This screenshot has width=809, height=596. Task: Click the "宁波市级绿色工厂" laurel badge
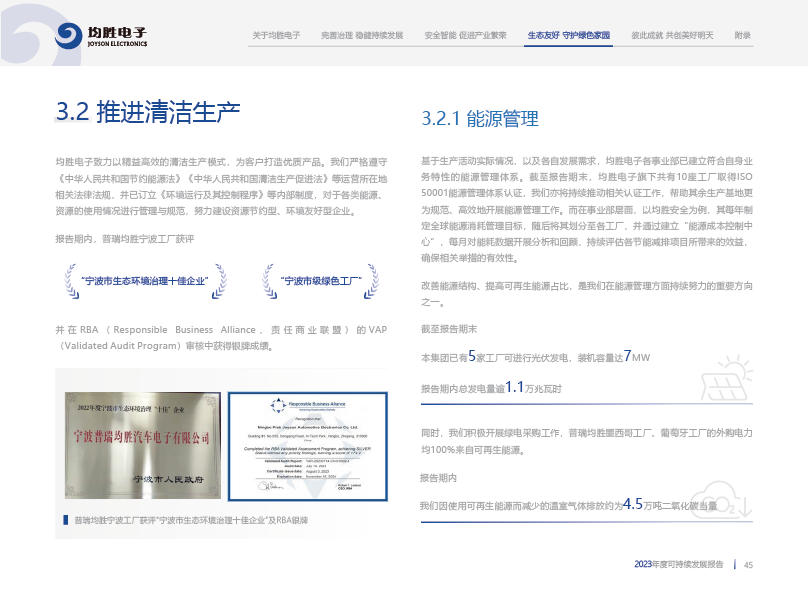320,282
